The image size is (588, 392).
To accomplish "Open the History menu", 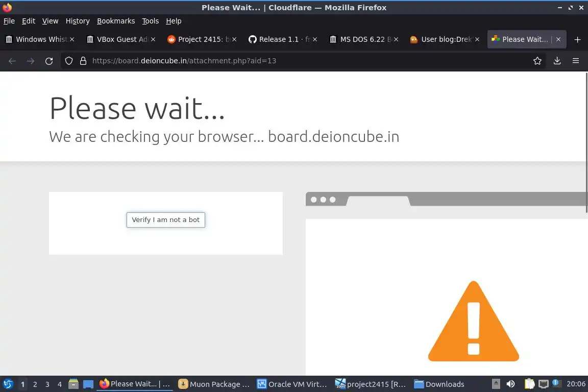I will coord(78,21).
